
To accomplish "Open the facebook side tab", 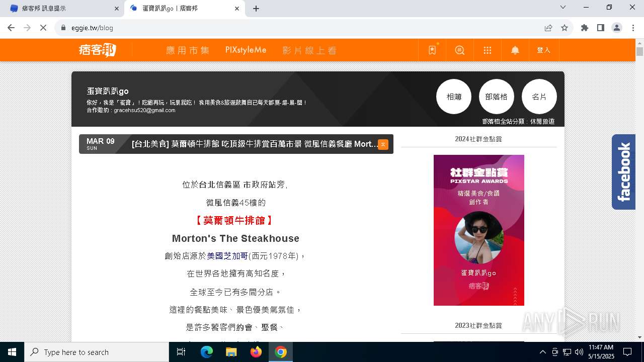I will pos(623,172).
